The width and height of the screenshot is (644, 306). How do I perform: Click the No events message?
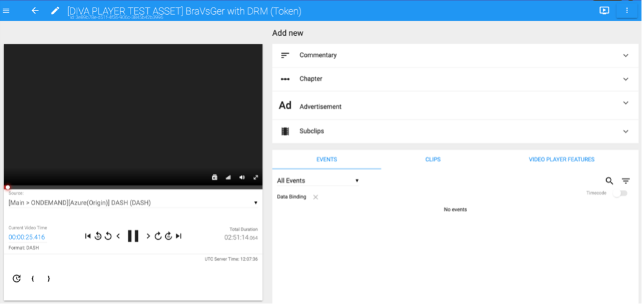tap(455, 210)
